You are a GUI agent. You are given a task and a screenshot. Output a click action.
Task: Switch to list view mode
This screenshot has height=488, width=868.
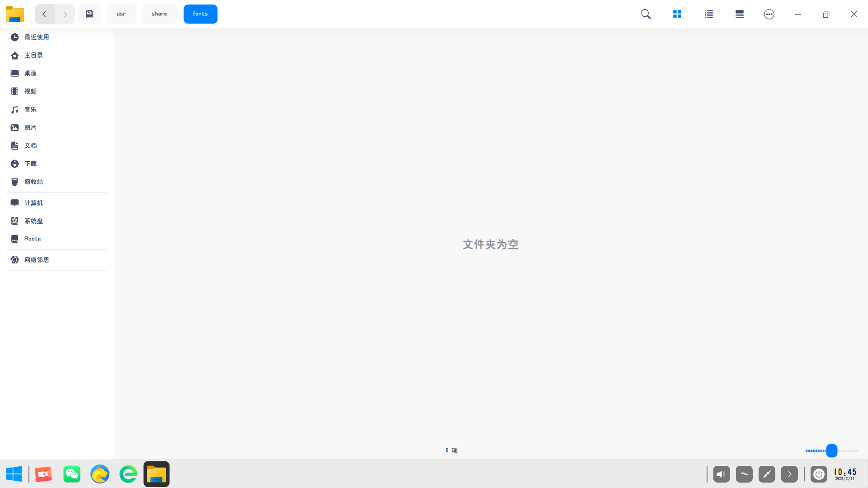click(x=708, y=14)
